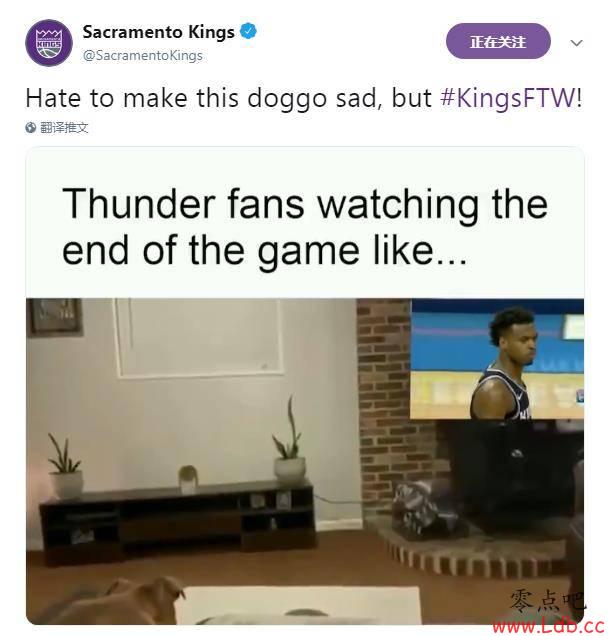The width and height of the screenshot is (614, 636).
Task: Open the Sacramento Kings profile avatar
Action: pyautogui.click(x=49, y=43)
